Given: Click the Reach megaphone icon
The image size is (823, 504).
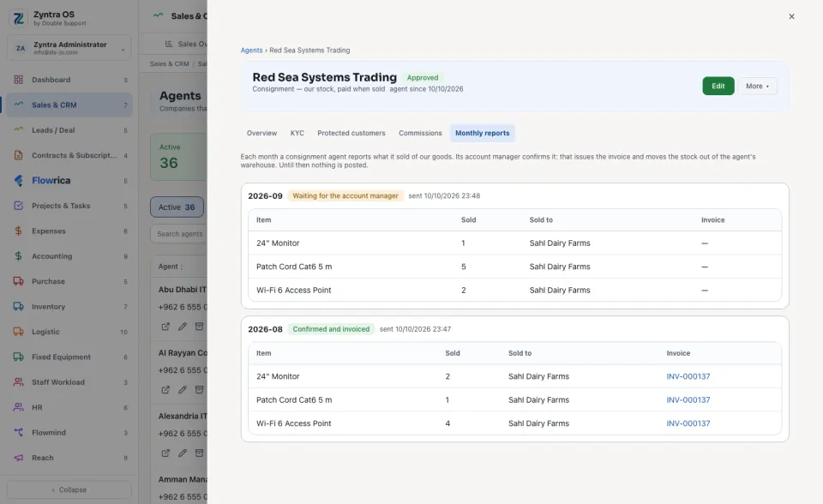Looking at the screenshot, I should (18, 457).
